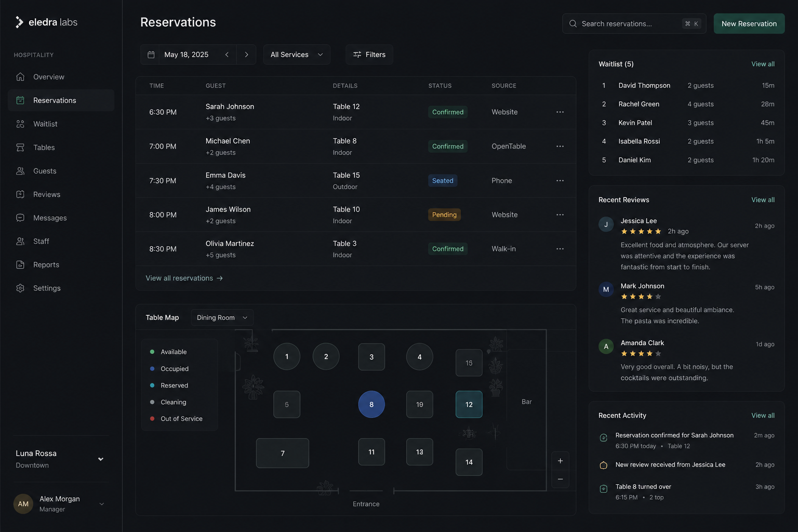
Task: Select table 14 on the map
Action: point(469,462)
